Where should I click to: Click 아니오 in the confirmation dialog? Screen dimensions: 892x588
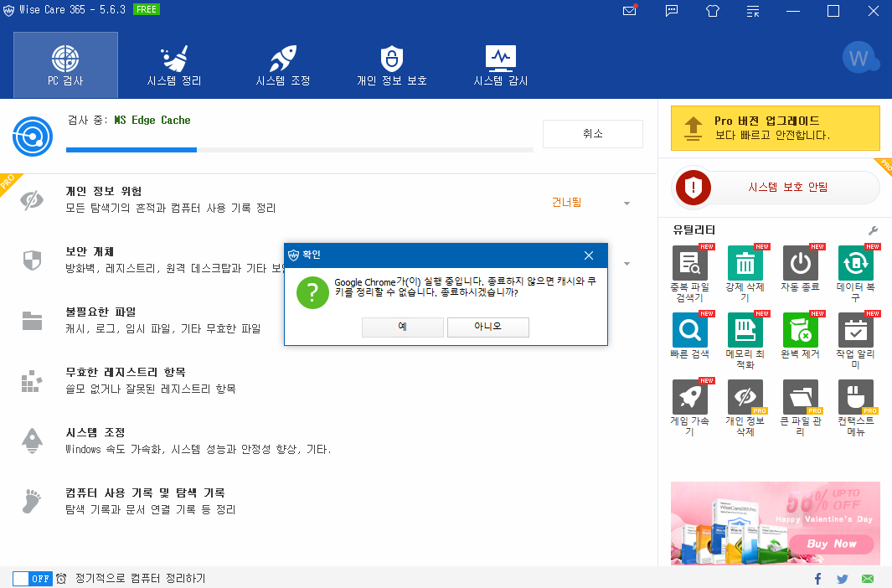488,327
